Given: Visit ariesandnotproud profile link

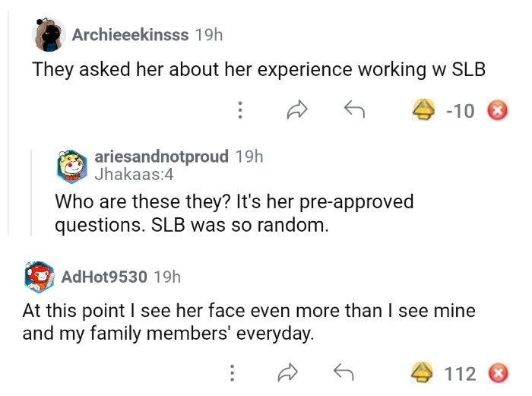Looking at the screenshot, I should coord(162,157).
